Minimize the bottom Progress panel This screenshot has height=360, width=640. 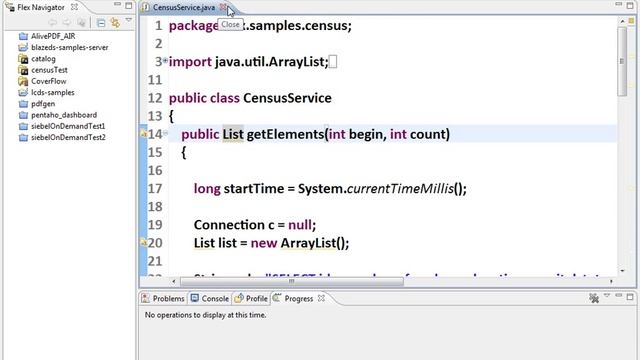(x=619, y=296)
